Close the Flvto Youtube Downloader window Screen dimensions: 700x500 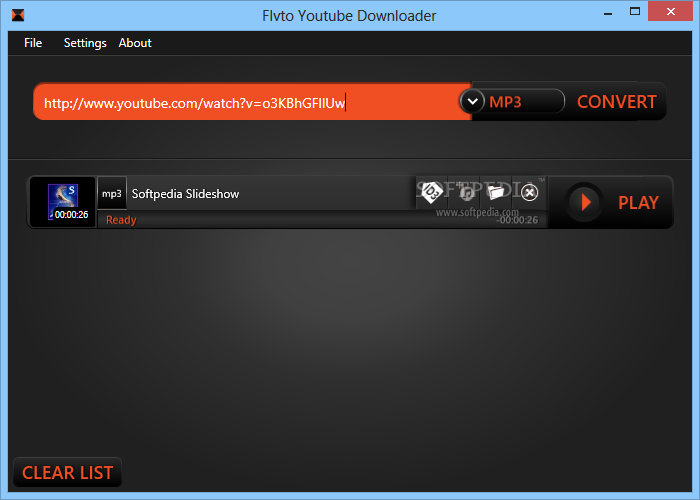coord(671,11)
